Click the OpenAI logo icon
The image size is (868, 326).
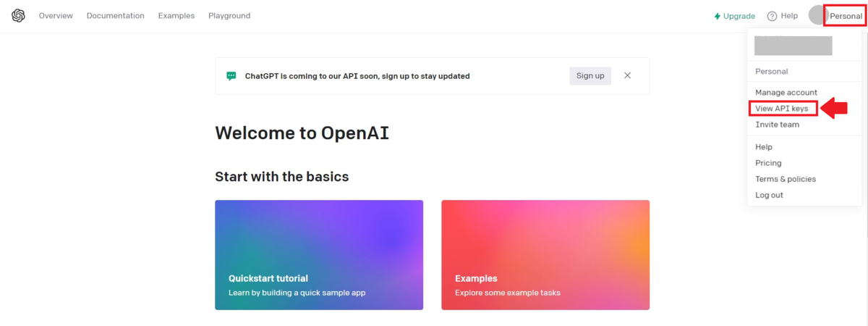click(x=18, y=16)
